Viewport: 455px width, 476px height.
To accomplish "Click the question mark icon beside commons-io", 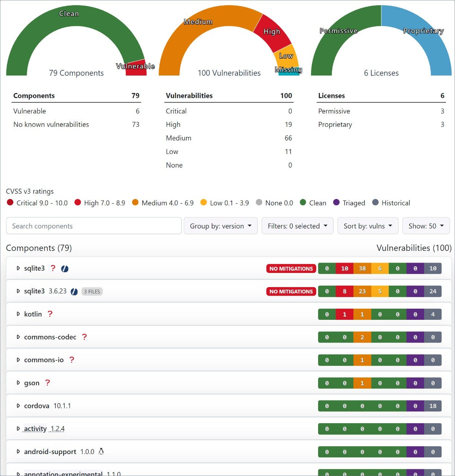I will pyautogui.click(x=72, y=360).
